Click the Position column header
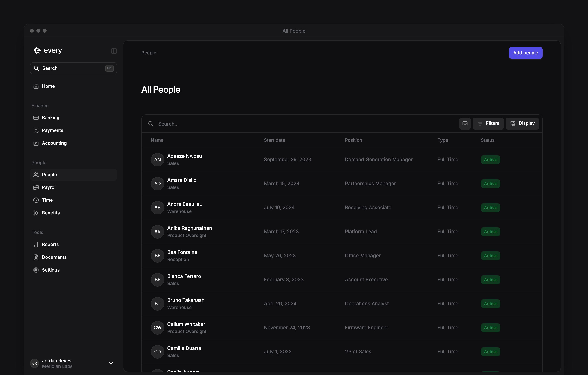The width and height of the screenshot is (588, 375). point(353,140)
